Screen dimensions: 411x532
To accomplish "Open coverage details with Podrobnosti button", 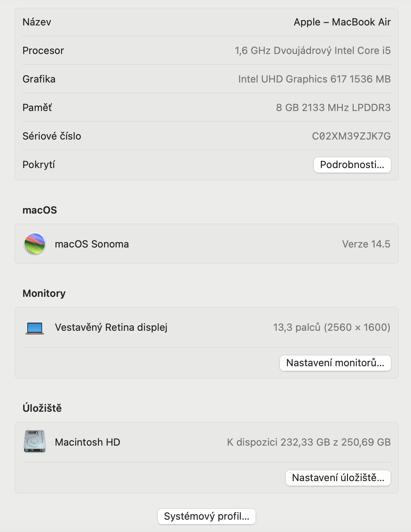I will [x=352, y=165].
